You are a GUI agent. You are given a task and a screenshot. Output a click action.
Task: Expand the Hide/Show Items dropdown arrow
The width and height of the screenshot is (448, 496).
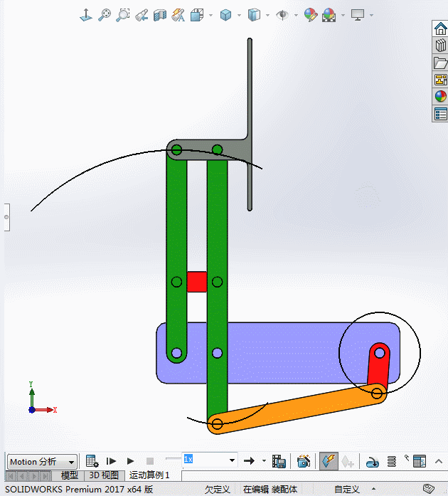coord(268,15)
